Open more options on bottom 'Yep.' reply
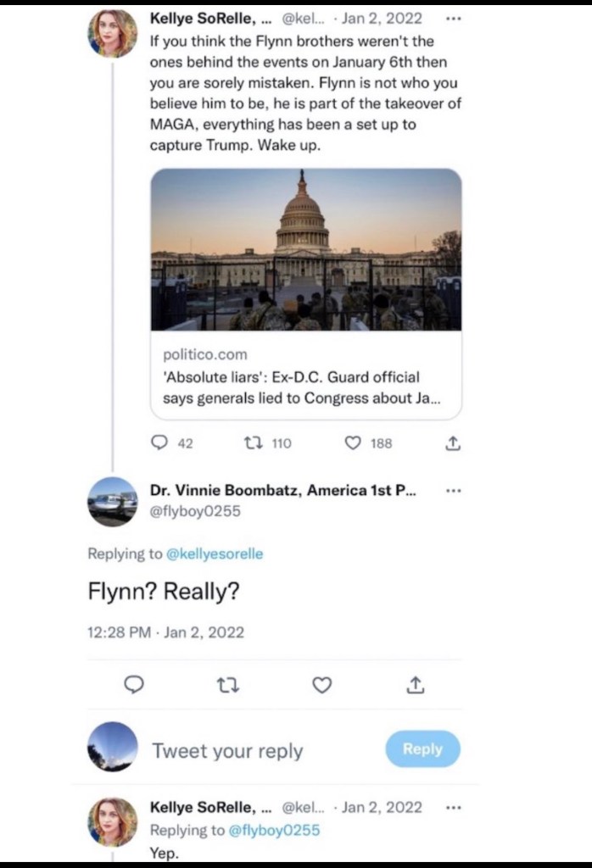This screenshot has height=868, width=592. pos(454,807)
